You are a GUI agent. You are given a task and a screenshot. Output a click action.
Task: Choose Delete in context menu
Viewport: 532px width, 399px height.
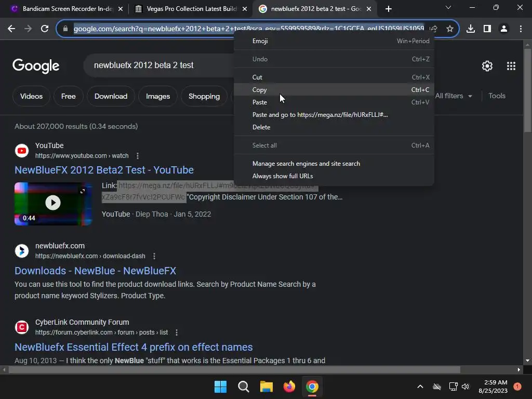coord(334,127)
